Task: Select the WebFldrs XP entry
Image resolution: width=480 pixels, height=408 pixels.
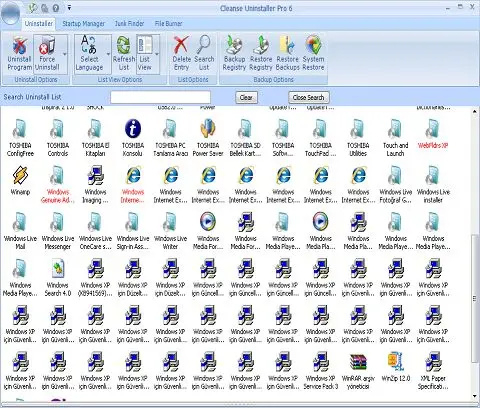Action: coord(433,134)
